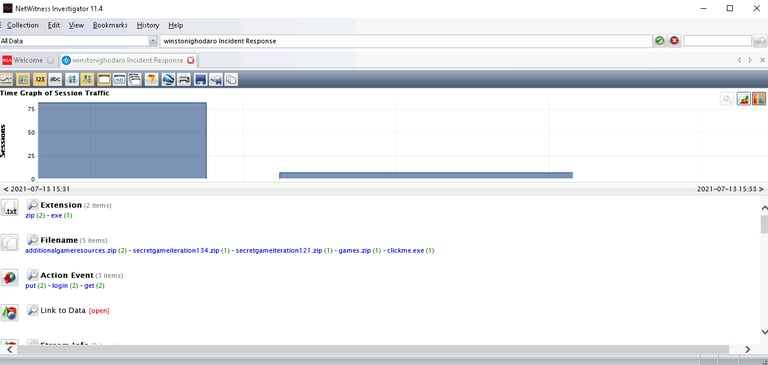768x365 pixels.
Task: Click the Google Earth globe icon
Action: click(x=168, y=79)
